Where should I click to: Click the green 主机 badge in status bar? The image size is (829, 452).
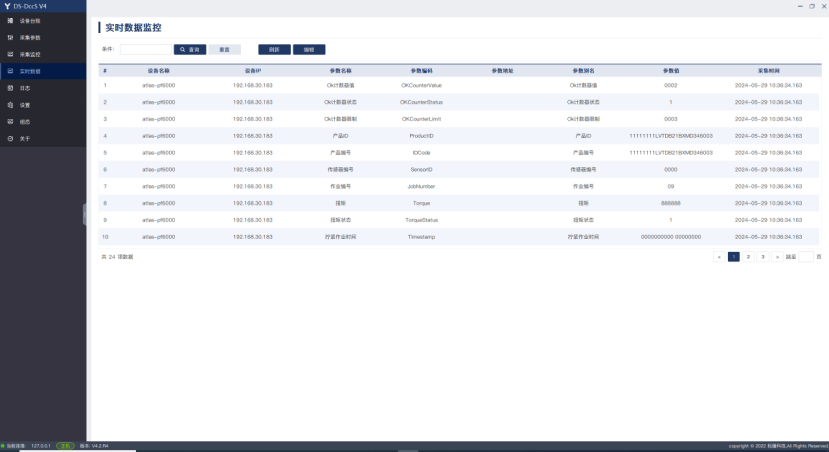pos(65,446)
